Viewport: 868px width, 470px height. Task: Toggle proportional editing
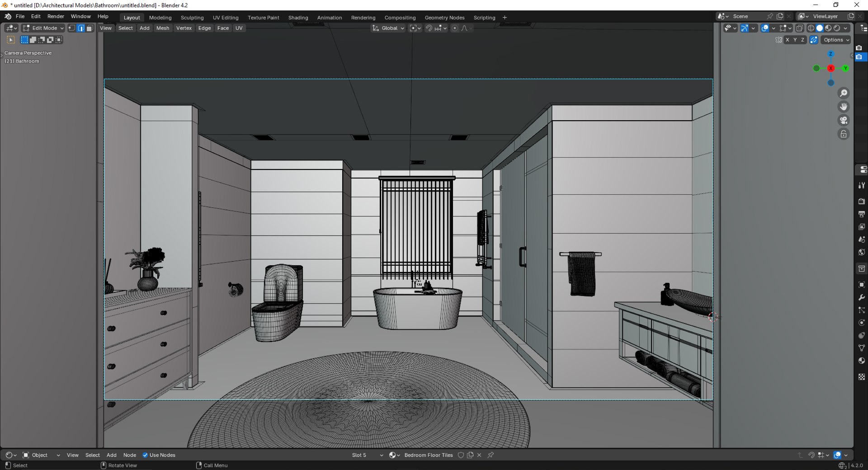(x=455, y=28)
